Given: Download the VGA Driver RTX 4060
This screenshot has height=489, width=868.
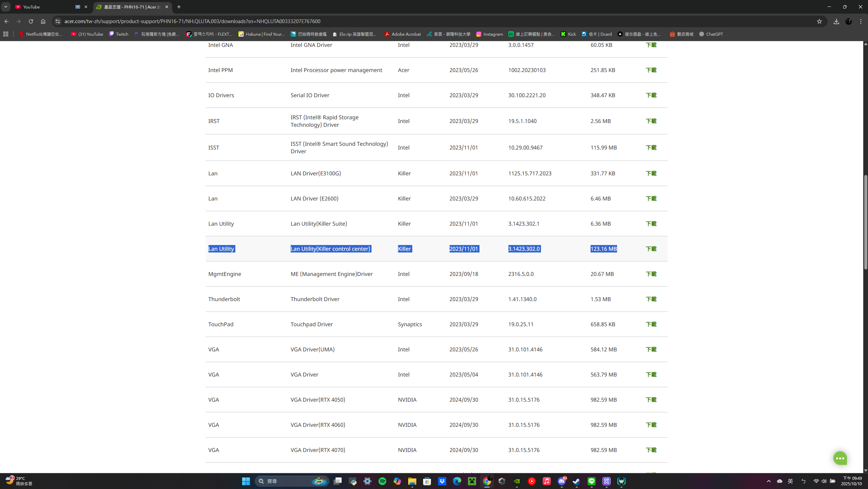Looking at the screenshot, I should click(x=651, y=425).
